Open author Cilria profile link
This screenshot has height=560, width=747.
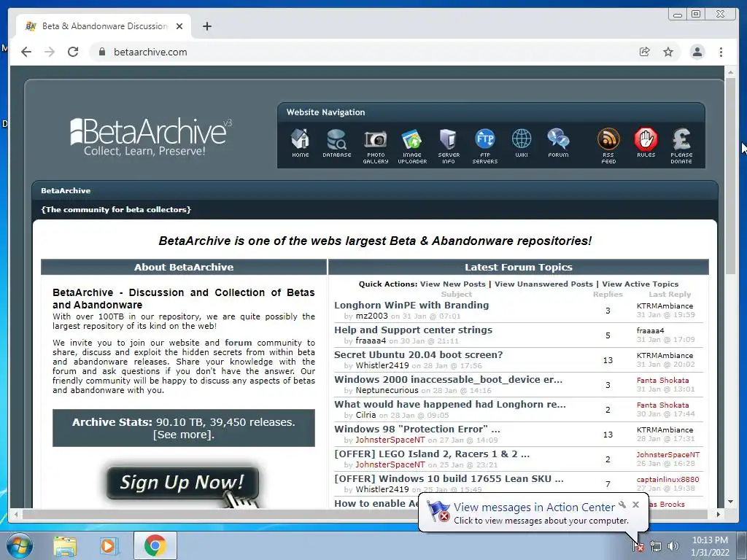coord(365,415)
